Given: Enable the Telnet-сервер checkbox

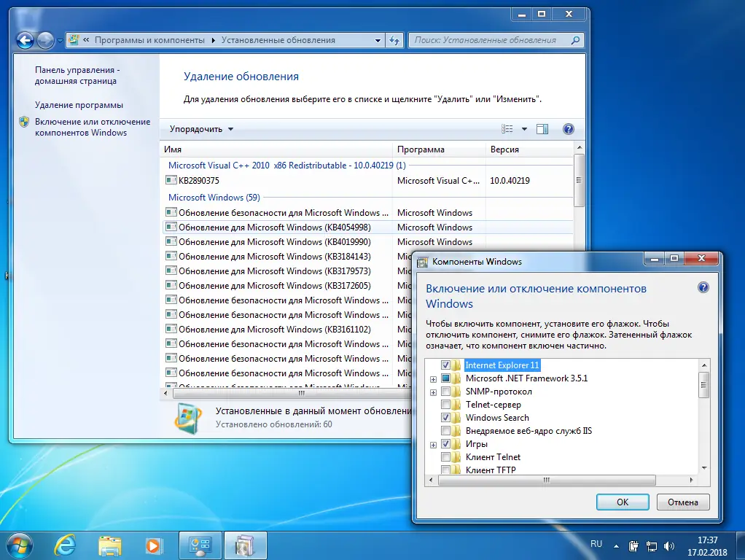Looking at the screenshot, I should pos(445,405).
